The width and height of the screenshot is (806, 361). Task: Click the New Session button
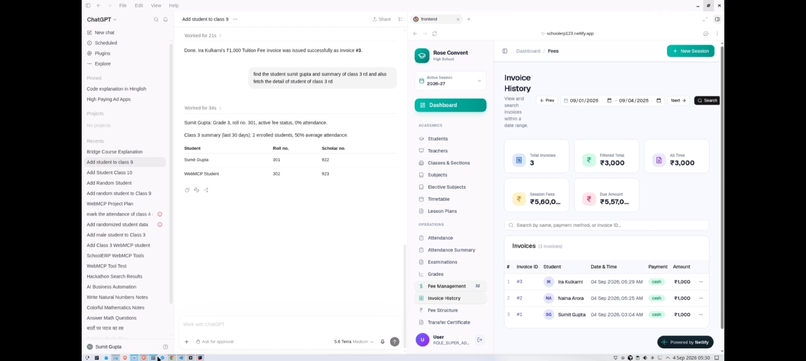tap(690, 51)
